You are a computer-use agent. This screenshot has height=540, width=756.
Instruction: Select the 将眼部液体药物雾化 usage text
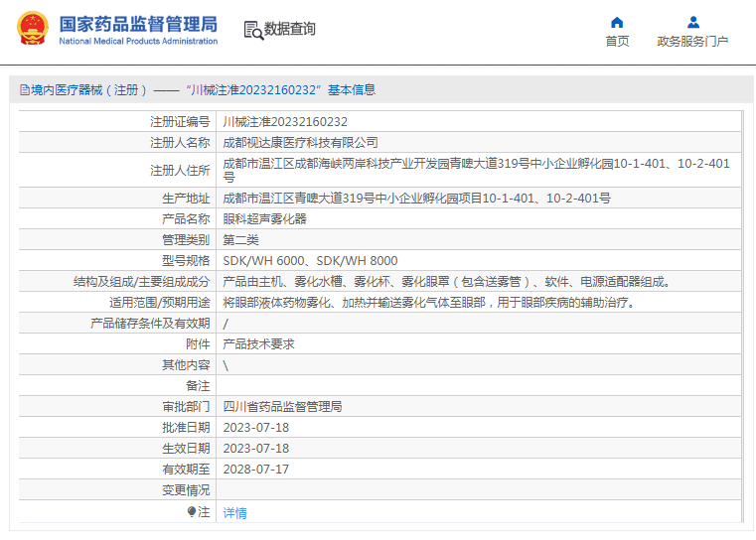(x=428, y=303)
